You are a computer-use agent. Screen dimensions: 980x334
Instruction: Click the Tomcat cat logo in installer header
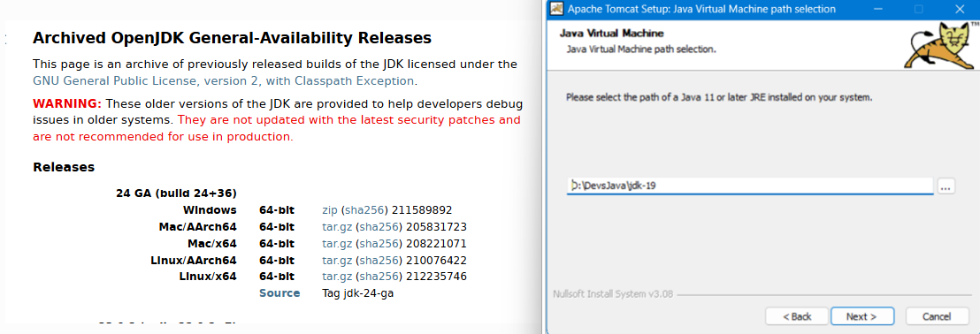pyautogui.click(x=941, y=47)
